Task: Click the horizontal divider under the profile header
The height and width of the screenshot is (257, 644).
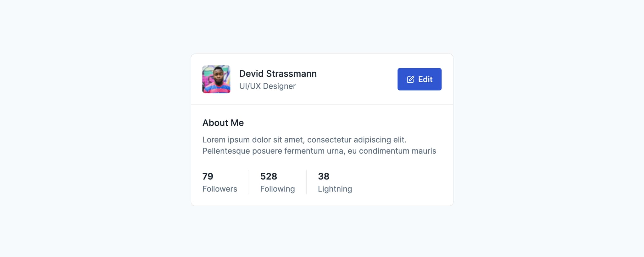Action: tap(322, 105)
